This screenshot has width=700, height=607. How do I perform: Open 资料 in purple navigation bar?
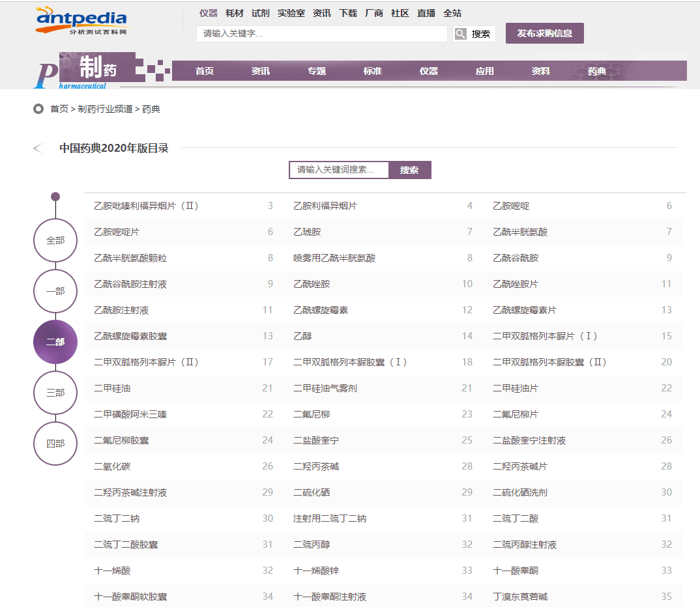tap(540, 71)
